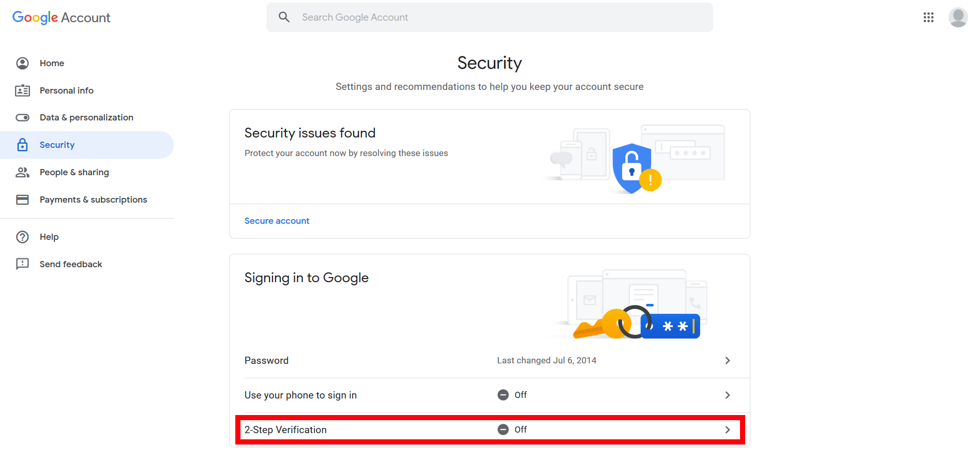Click the Personal info ID card icon

(22, 90)
